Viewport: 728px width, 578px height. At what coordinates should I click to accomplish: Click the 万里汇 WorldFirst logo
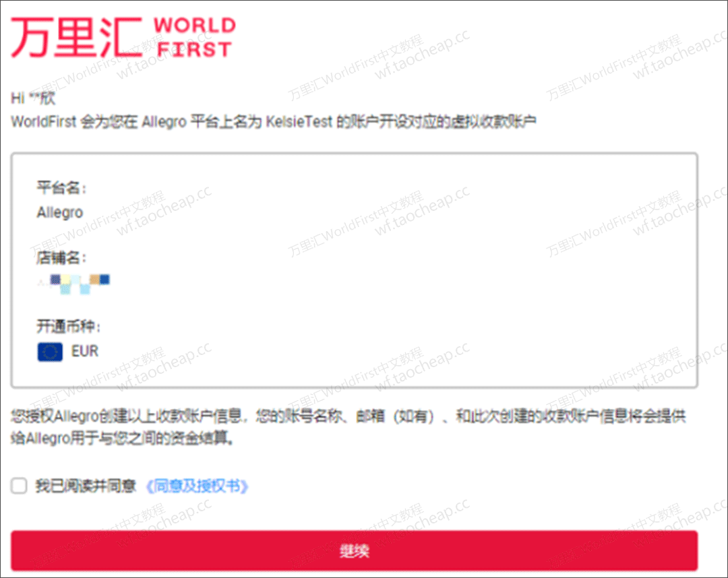point(123,37)
